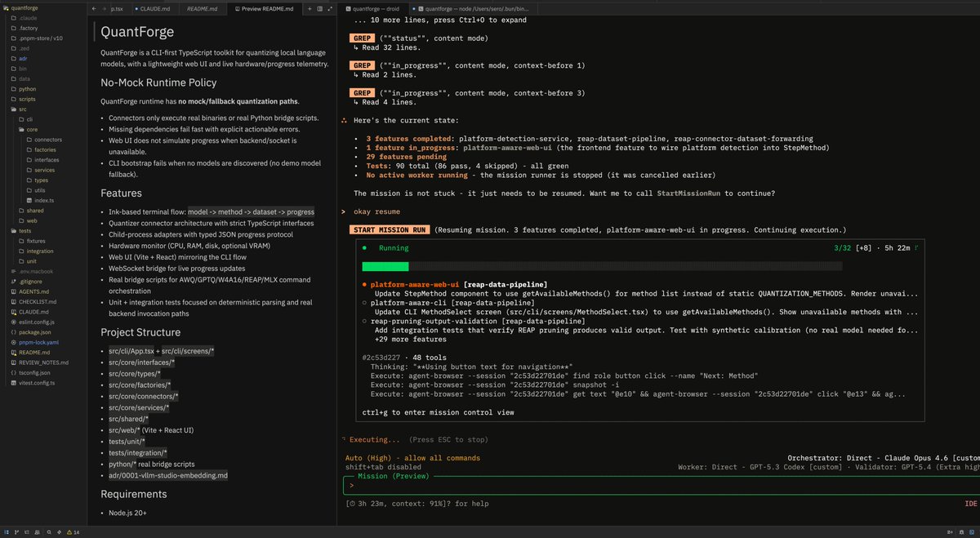This screenshot has height=538, width=980.
Task: Click the tsconfig.json braces icon
Action: click(x=13, y=372)
